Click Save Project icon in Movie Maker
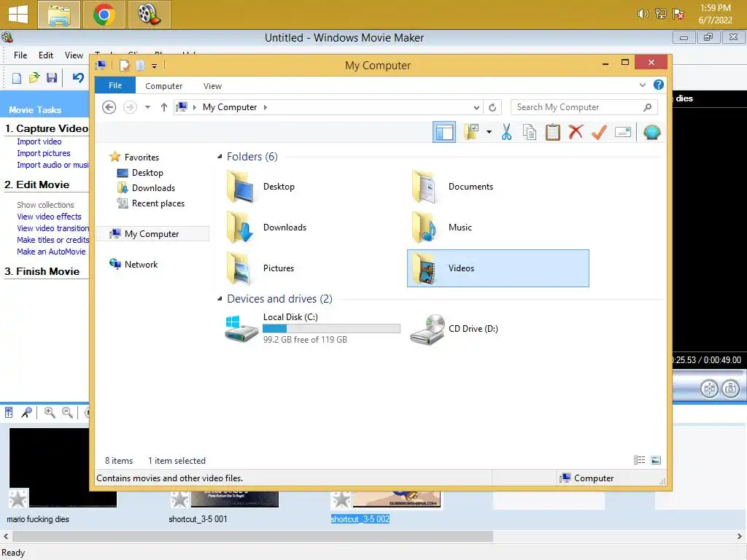Screen dimensions: 747x560 click(x=52, y=78)
